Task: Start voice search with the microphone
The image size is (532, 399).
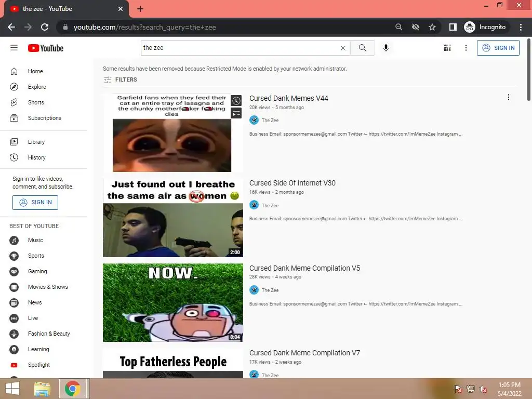Action: 386,48
